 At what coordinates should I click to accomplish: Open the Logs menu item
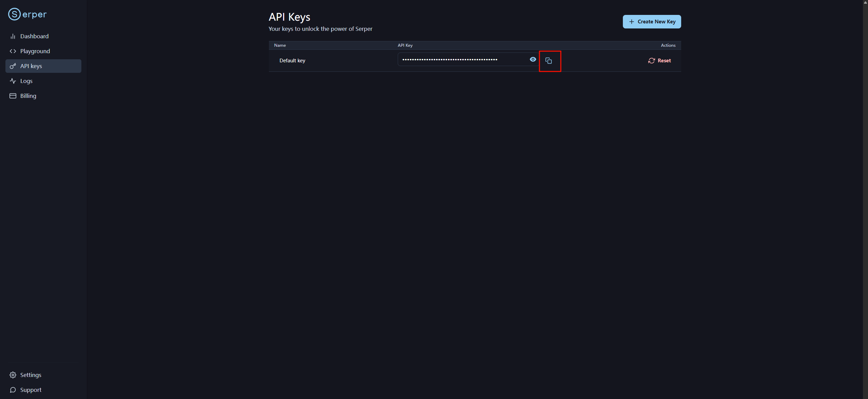(x=26, y=81)
